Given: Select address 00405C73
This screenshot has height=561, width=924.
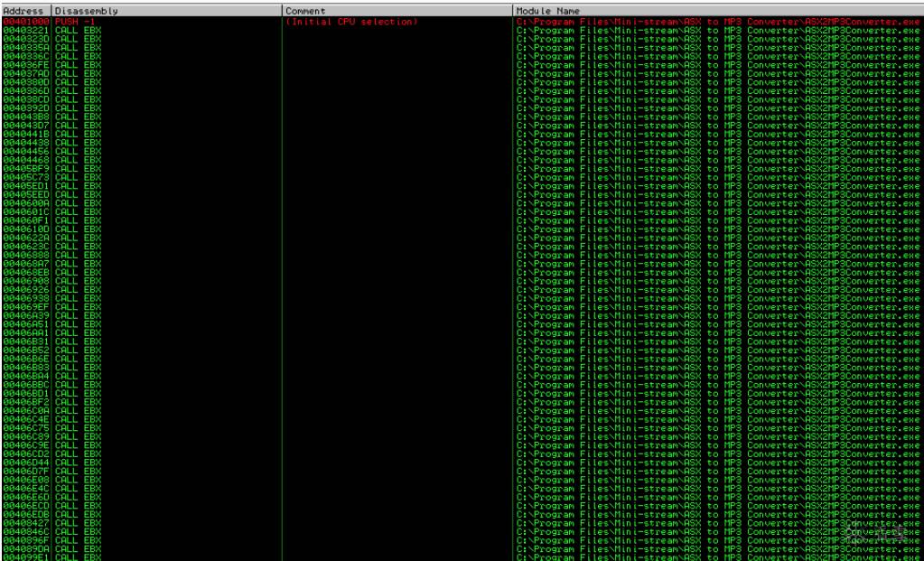Looking at the screenshot, I should coord(26,177).
